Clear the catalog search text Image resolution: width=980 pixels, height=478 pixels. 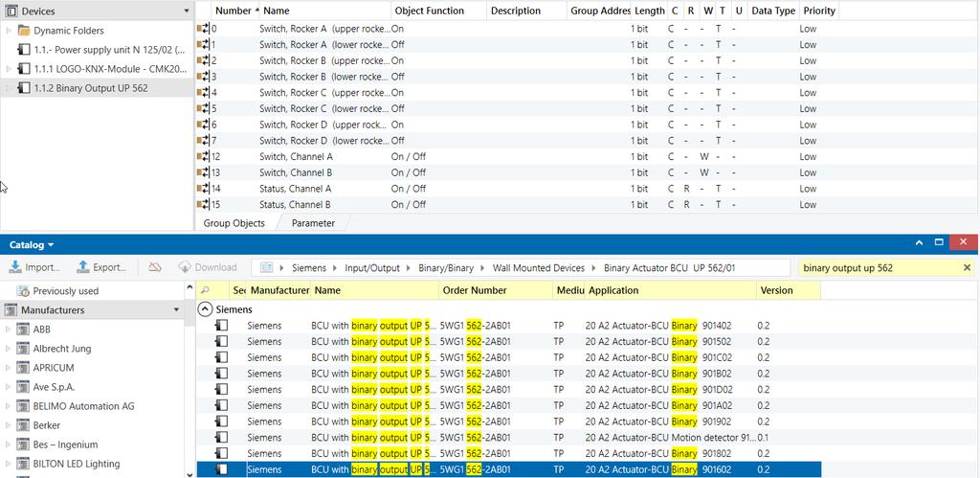(967, 268)
